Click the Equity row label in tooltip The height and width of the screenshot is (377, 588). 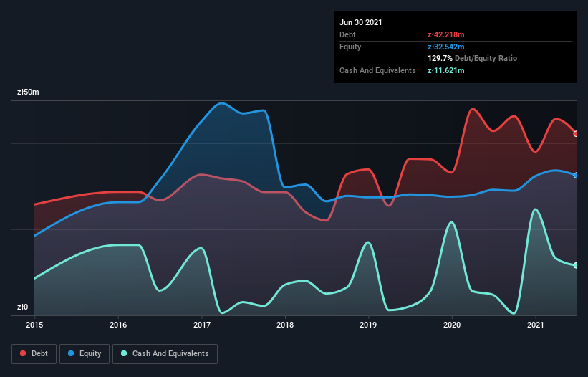point(350,47)
